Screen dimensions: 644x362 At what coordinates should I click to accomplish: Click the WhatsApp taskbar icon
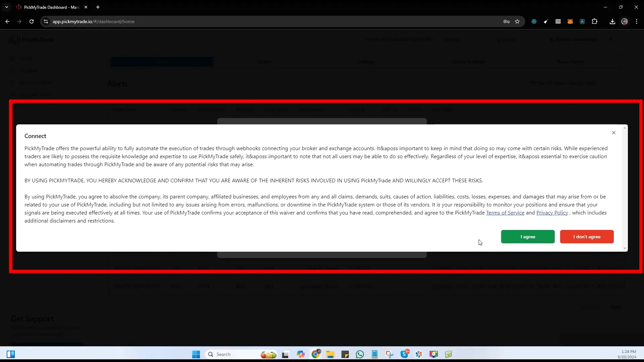click(360, 354)
